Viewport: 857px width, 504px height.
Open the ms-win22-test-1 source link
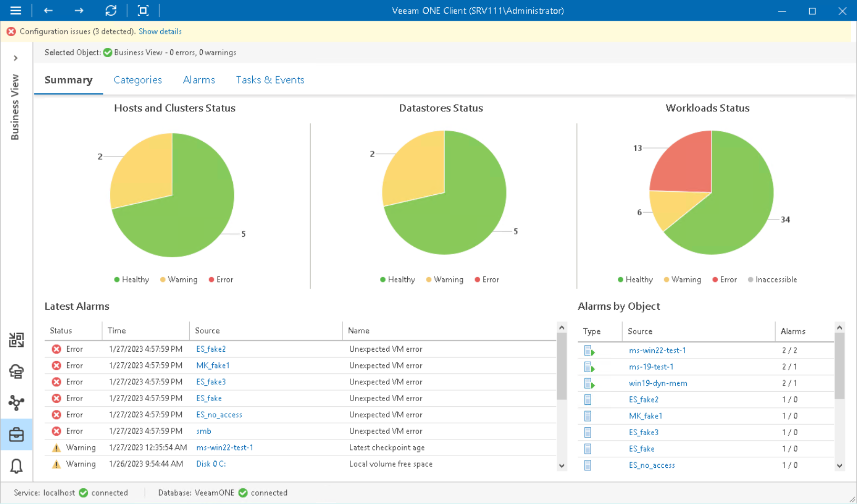(x=658, y=350)
